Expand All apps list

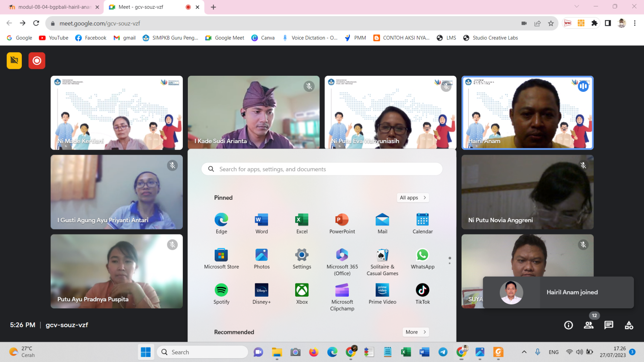click(x=413, y=198)
